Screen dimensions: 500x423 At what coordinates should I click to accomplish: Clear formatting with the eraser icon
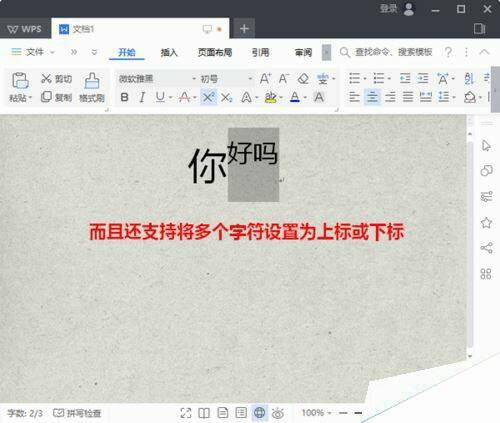[303, 79]
